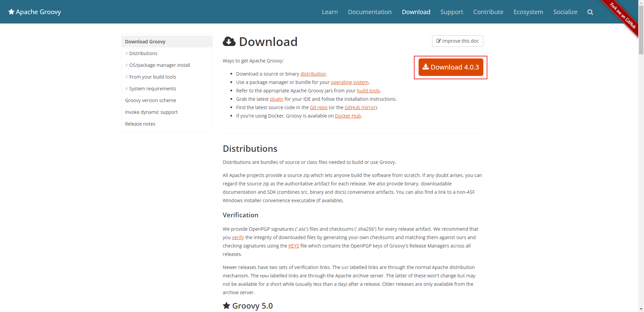Click the Download 4.0.3 button
The image size is (644, 312).
click(x=451, y=67)
